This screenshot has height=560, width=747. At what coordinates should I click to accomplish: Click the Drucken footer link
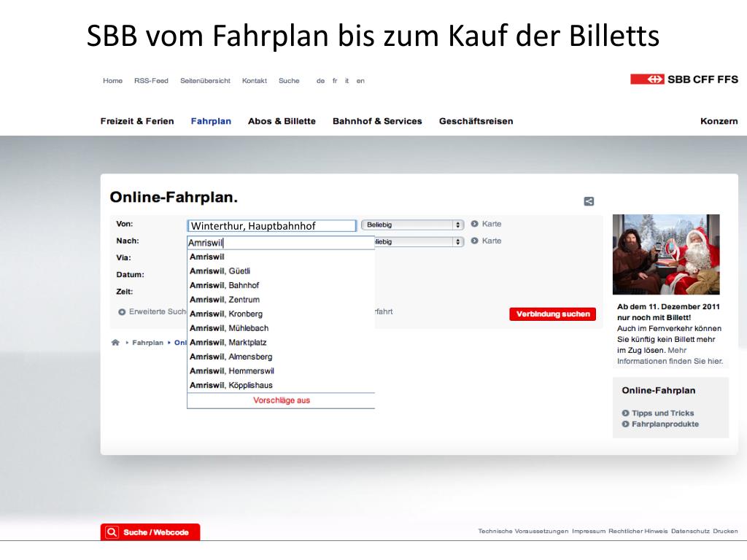tap(726, 532)
